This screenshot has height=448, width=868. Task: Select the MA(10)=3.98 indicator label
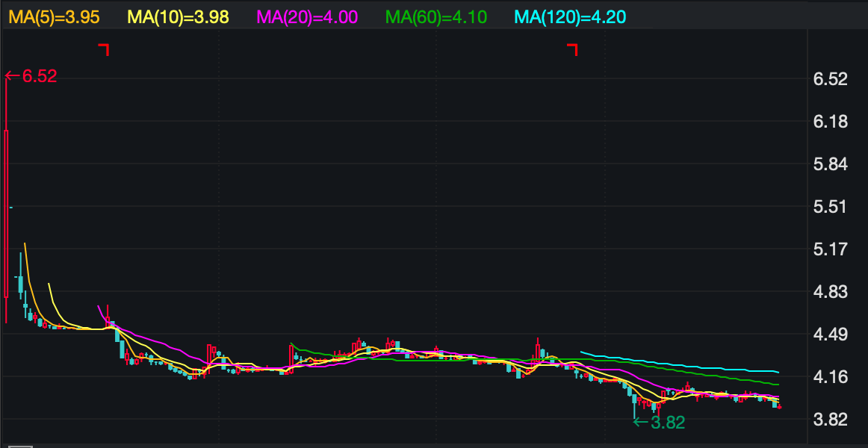(x=178, y=17)
